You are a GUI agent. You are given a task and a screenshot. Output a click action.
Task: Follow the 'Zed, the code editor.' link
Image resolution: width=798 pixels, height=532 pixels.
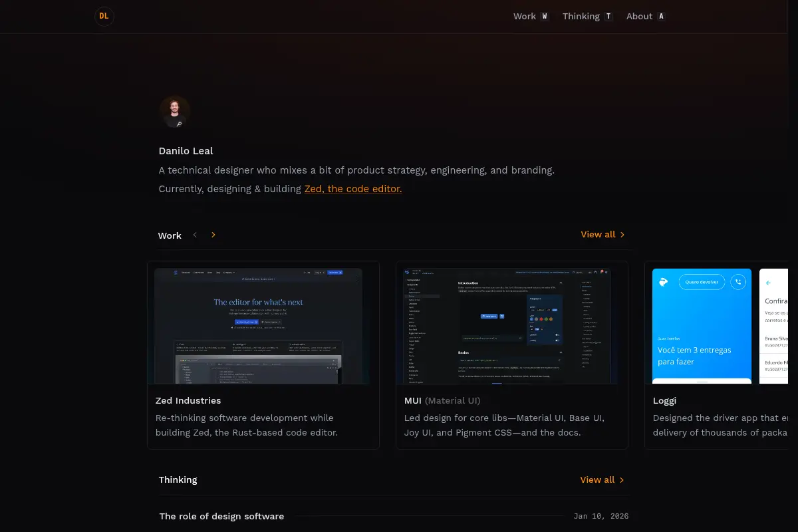point(353,189)
